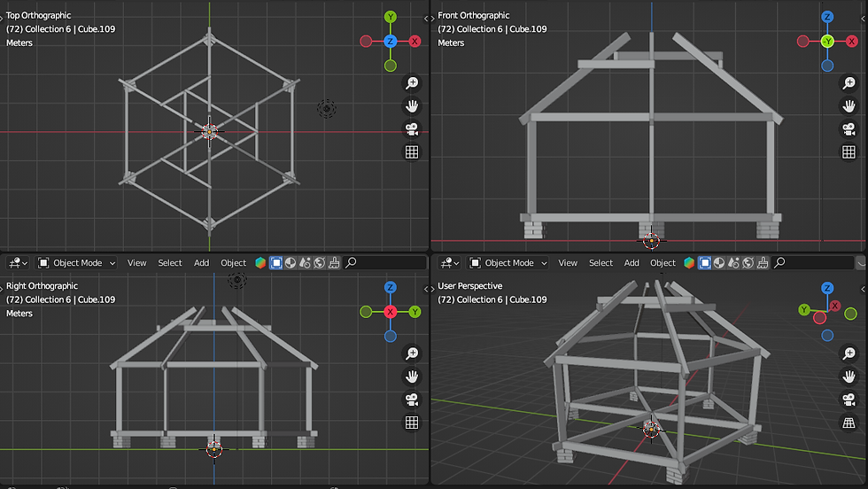Image resolution: width=868 pixels, height=489 pixels.
Task: Click the pan hand icon in Right Orthographic viewport
Action: (x=412, y=376)
